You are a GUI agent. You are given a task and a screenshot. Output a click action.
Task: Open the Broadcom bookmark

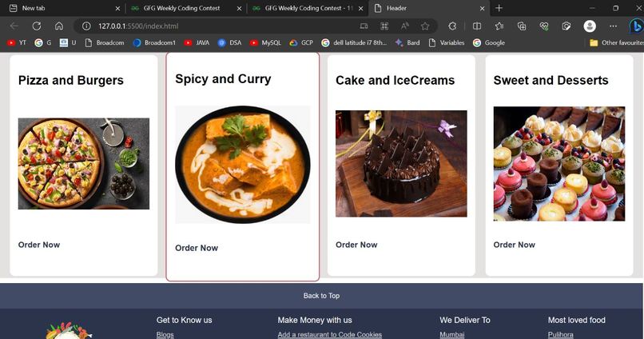coord(105,42)
